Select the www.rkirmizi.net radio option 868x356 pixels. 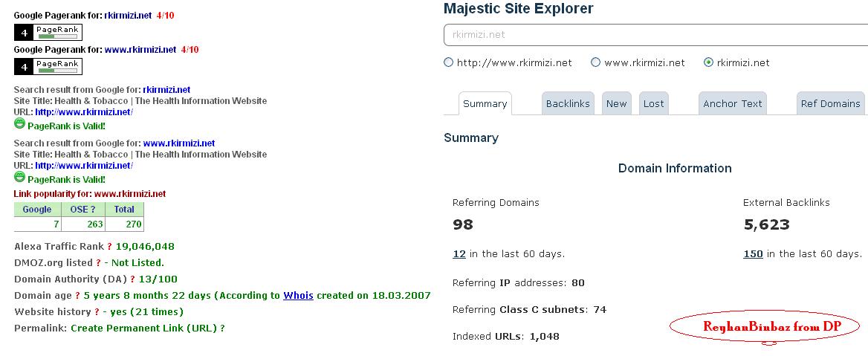pos(596,62)
